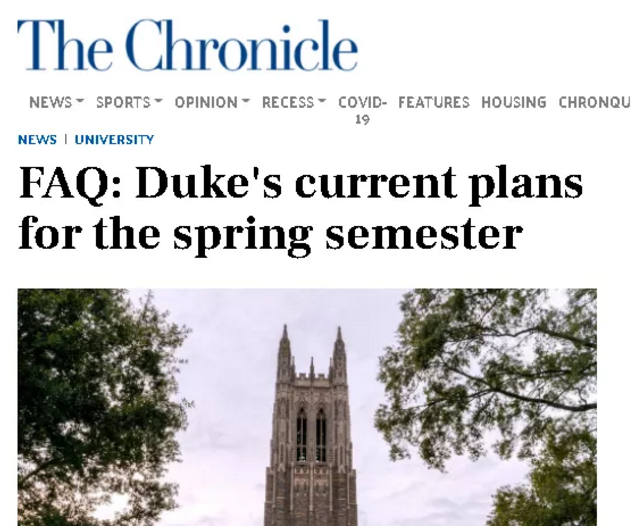Select HOUSING in the navigation bar
This screenshot has height=528, width=633.
(x=513, y=102)
